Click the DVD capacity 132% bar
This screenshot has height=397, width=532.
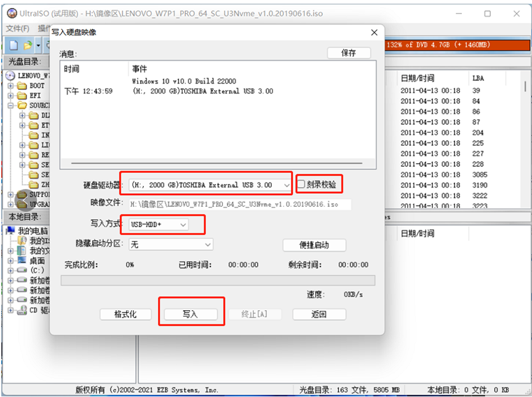(x=458, y=45)
